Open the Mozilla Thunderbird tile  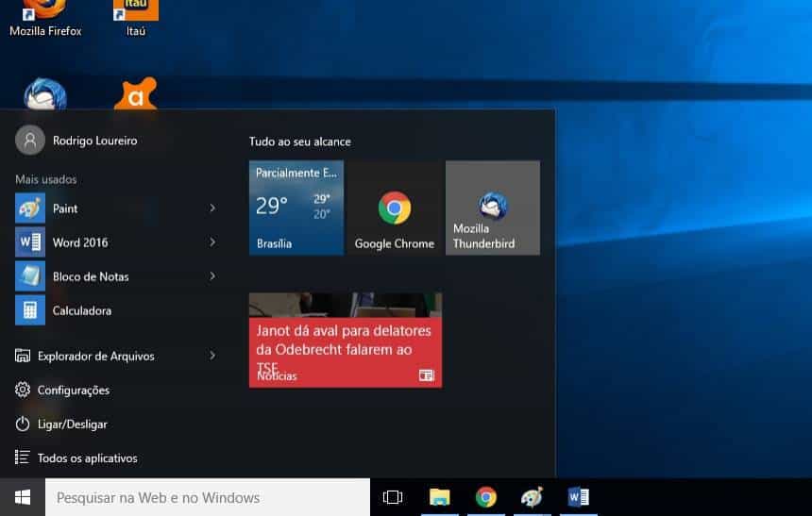click(493, 208)
